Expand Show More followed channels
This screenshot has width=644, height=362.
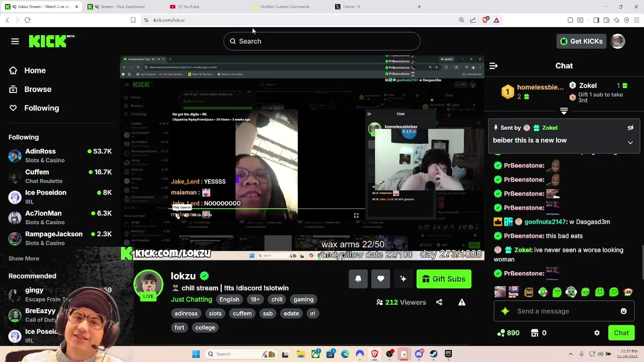pyautogui.click(x=24, y=258)
